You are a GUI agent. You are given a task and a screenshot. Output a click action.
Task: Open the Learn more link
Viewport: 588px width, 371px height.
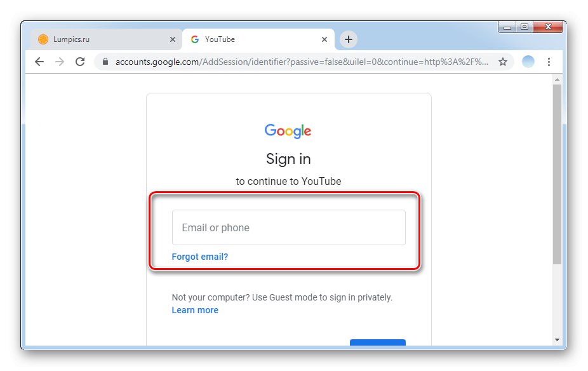[195, 310]
